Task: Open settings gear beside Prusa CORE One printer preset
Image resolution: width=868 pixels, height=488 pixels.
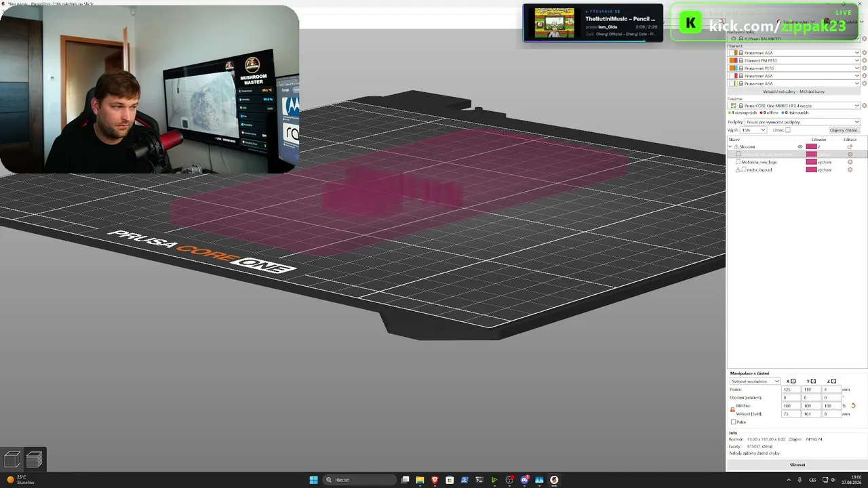Action: (x=864, y=106)
